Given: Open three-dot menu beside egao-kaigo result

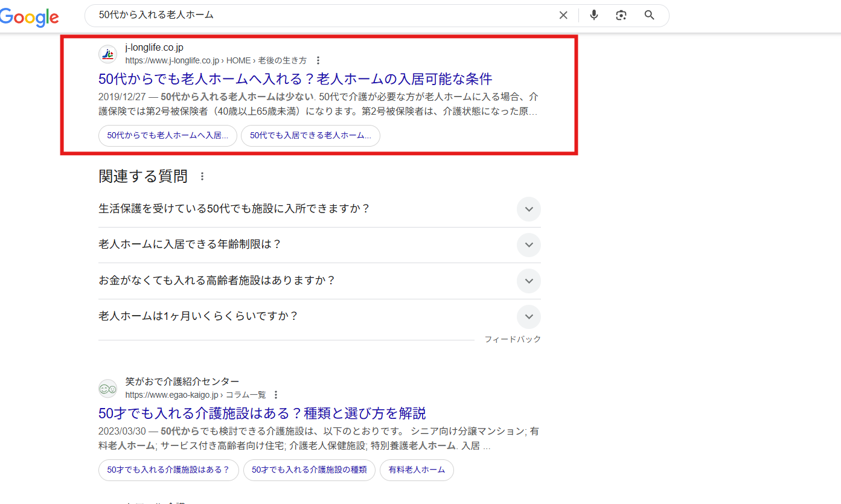Looking at the screenshot, I should point(276,395).
